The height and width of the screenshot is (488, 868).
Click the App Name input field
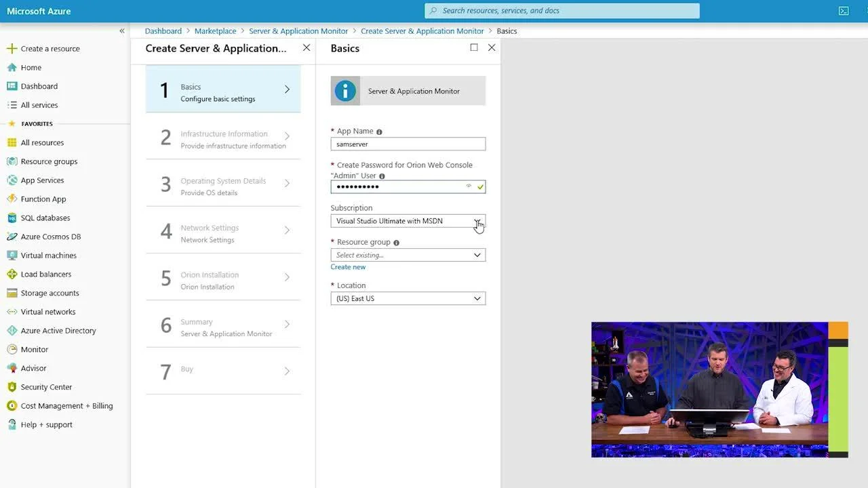(408, 144)
